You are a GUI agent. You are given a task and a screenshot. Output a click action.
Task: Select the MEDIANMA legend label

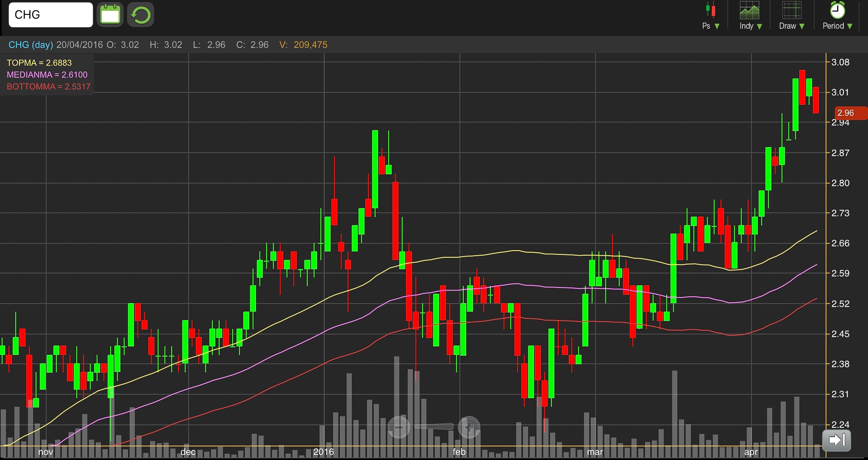click(47, 75)
